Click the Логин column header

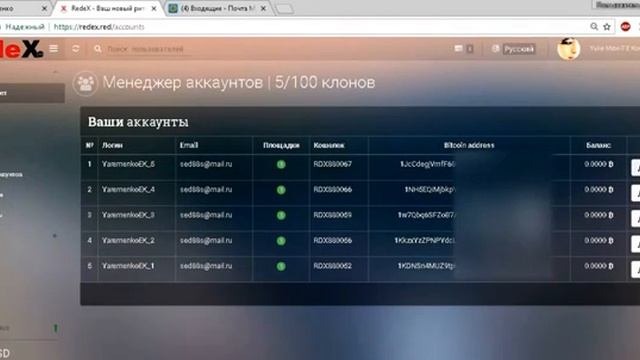click(x=113, y=145)
